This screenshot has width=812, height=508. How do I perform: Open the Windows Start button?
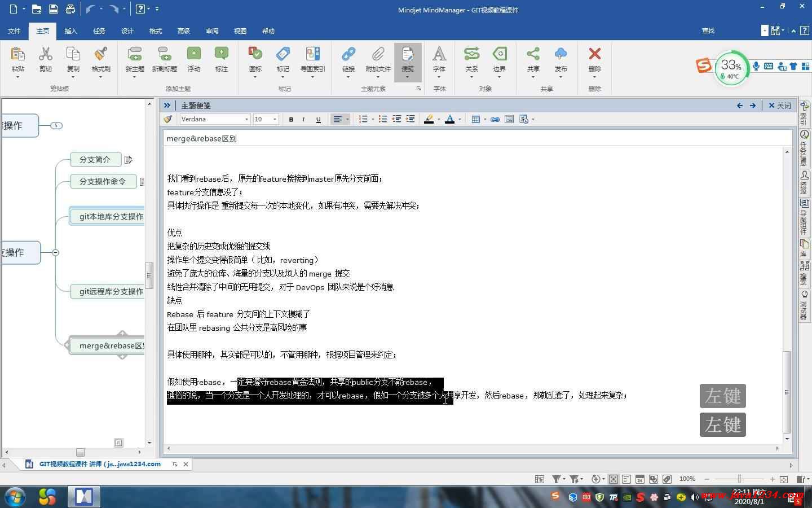pos(15,497)
